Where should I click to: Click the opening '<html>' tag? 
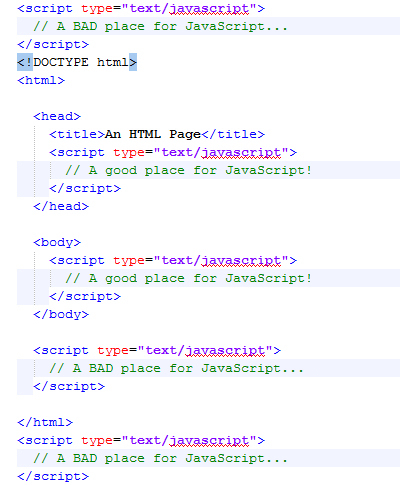click(41, 80)
